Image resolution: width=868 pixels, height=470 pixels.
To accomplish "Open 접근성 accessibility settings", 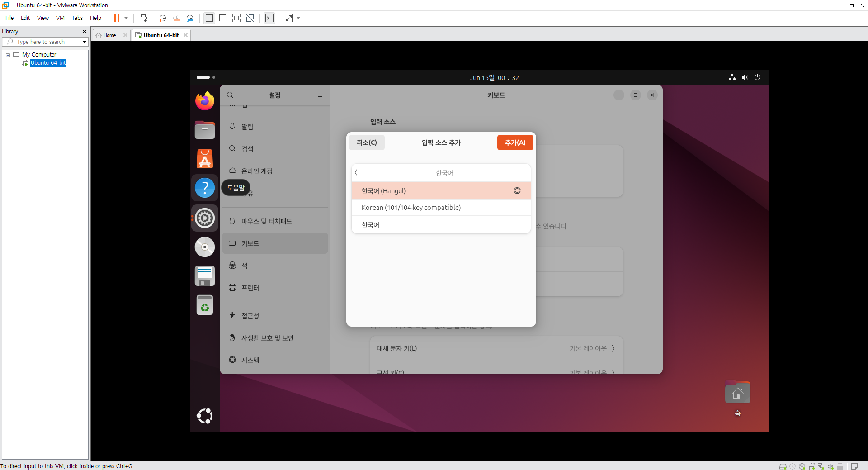I will tap(275, 316).
